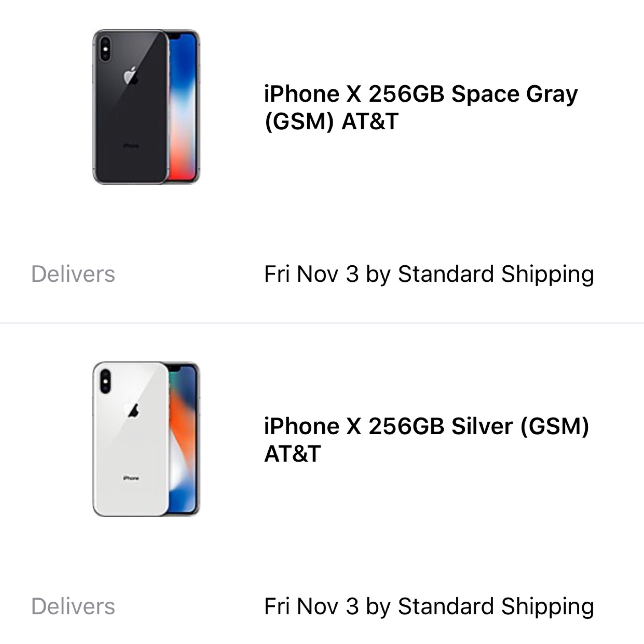
Task: Click the divider line between the two items
Action: pyautogui.click(x=322, y=323)
